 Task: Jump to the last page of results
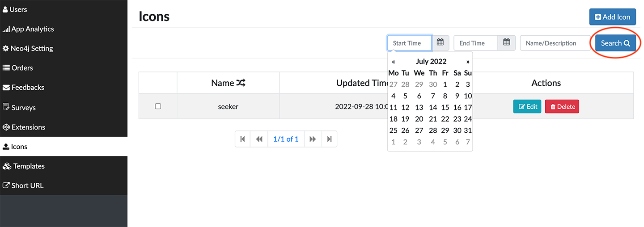pos(329,139)
